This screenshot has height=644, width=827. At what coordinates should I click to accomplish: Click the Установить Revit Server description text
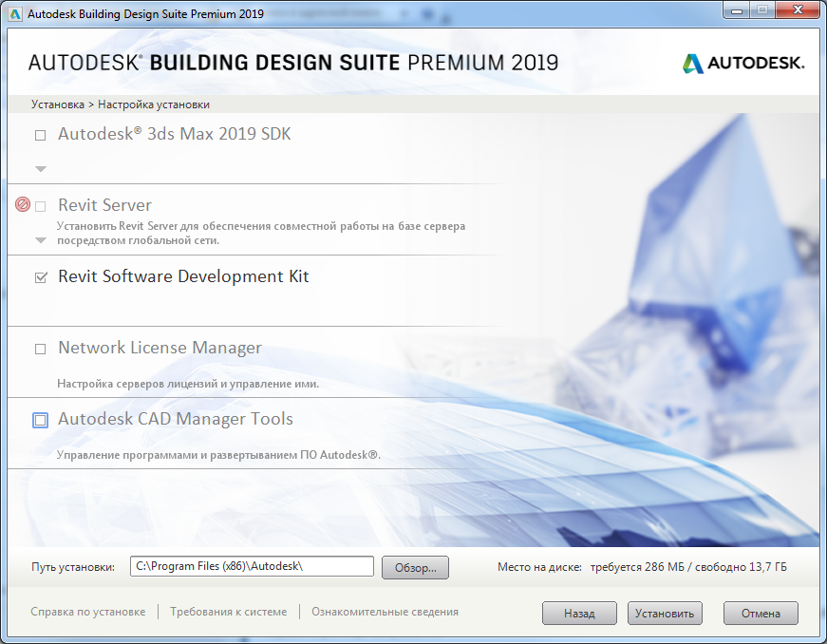pos(261,233)
